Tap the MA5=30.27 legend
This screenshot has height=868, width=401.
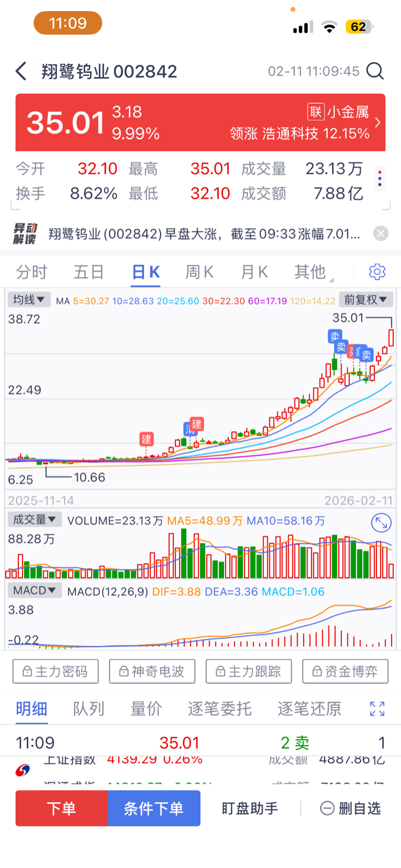point(91,301)
